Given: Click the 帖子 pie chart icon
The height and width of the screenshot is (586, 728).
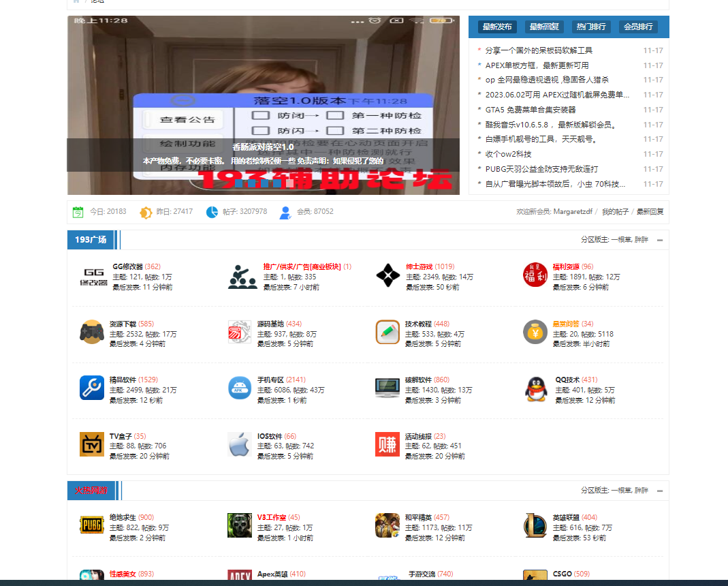Looking at the screenshot, I should pos(212,212).
